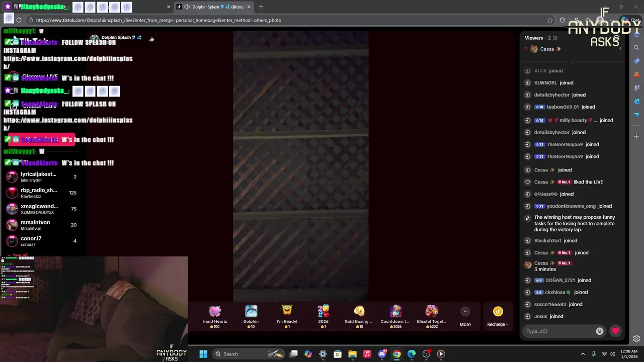Mute the Dolphin Splash tab audio
644x362 pixels.
[x=187, y=7]
